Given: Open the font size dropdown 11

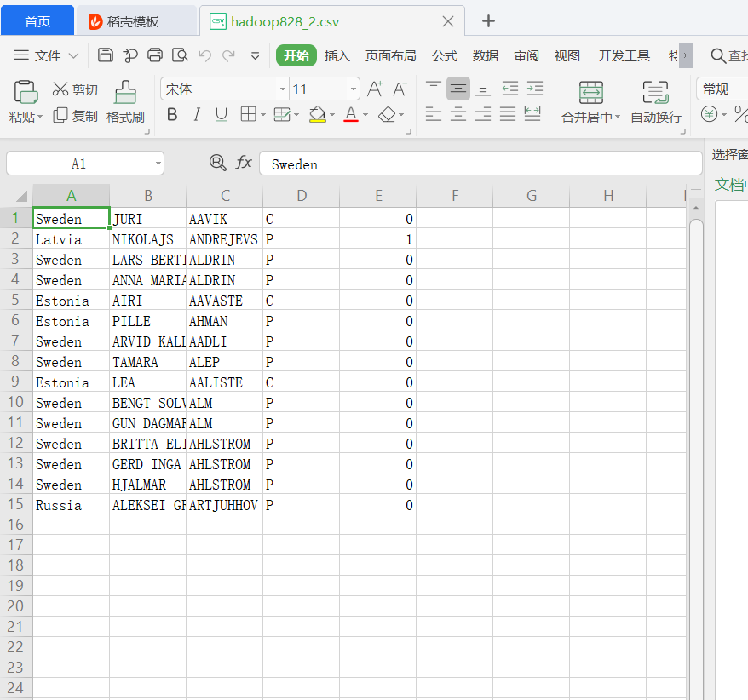Looking at the screenshot, I should point(353,89).
